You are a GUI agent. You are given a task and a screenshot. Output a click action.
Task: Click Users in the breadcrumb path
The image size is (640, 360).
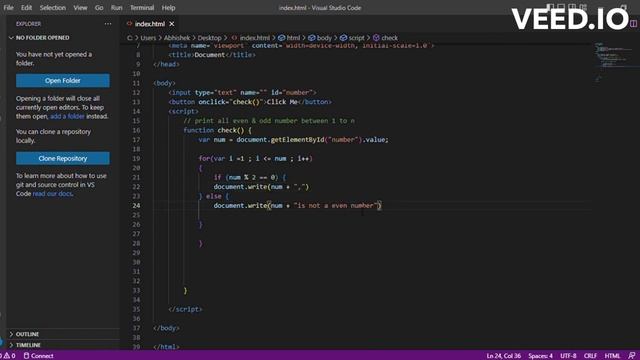click(x=148, y=38)
